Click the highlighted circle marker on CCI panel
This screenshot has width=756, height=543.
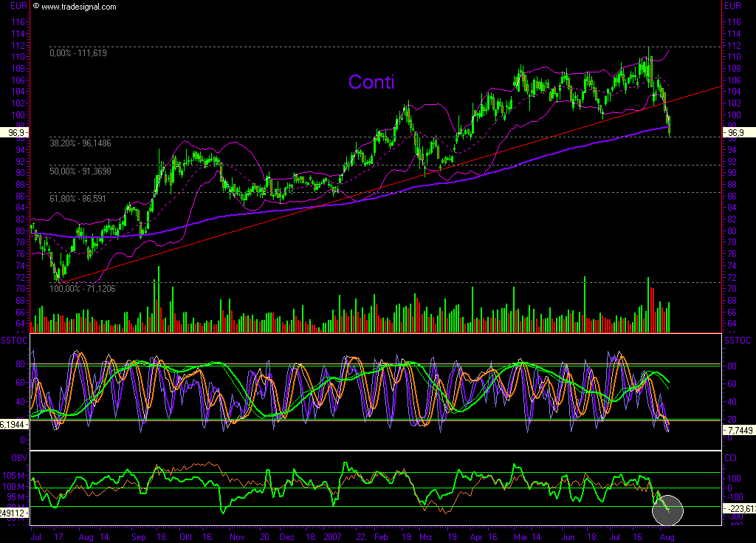667,509
